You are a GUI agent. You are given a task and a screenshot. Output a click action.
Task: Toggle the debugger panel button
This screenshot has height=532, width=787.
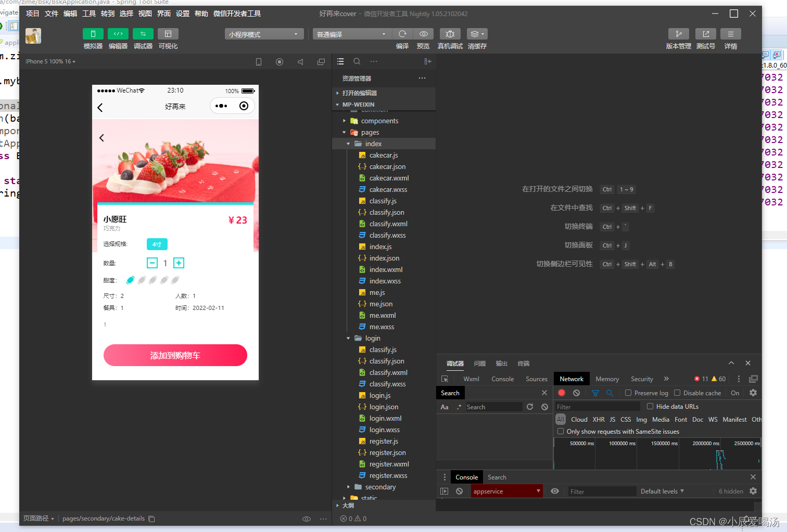coord(143,34)
